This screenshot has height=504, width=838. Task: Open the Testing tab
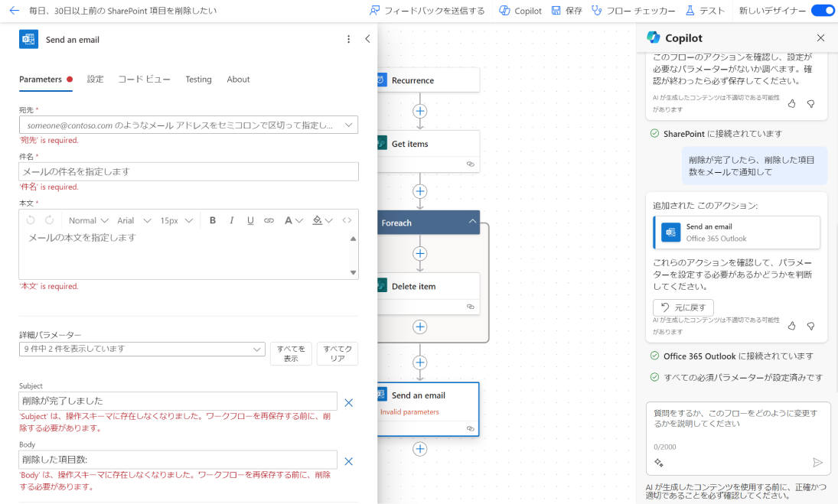tap(198, 79)
